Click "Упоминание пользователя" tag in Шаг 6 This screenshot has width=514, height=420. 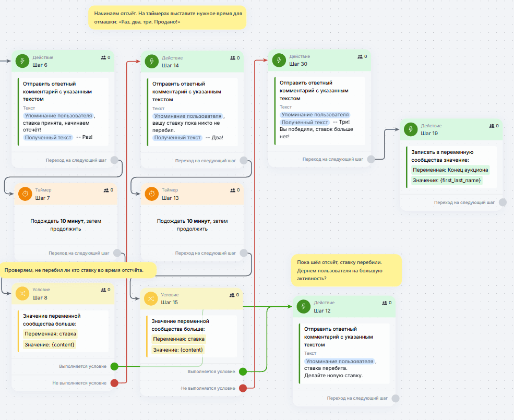[58, 116]
